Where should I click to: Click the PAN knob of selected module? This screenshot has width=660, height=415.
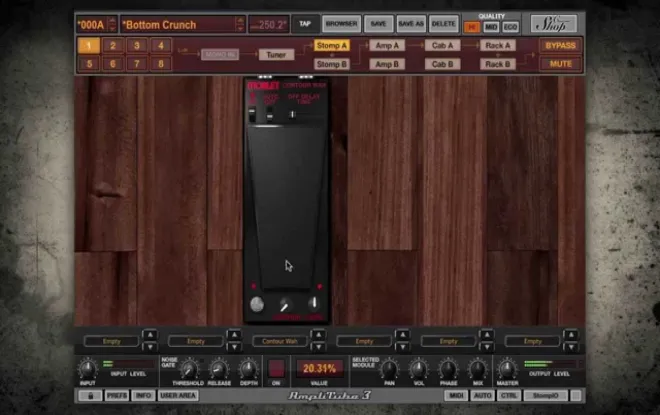(x=389, y=370)
